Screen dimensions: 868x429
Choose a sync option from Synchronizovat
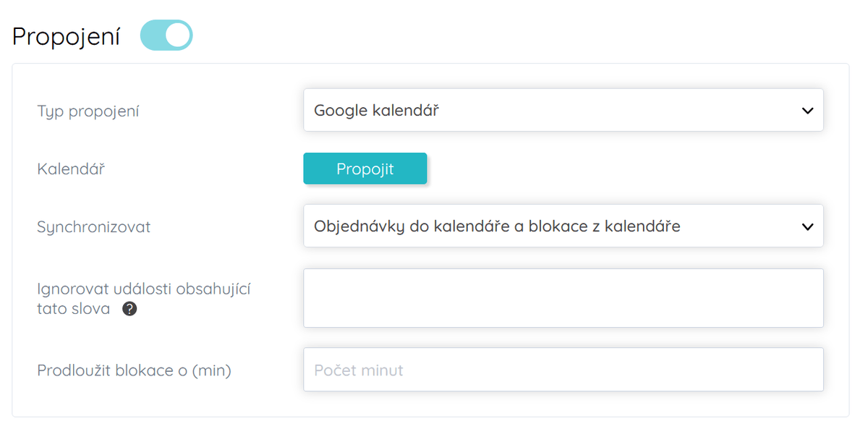[563, 226]
